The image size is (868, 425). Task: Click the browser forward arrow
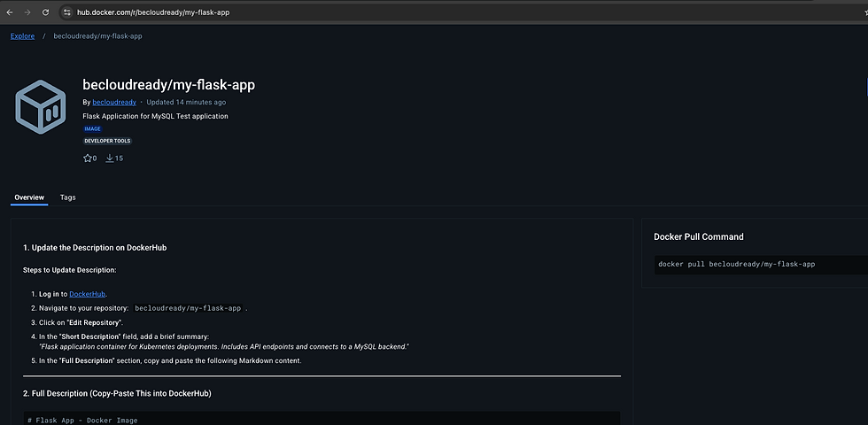click(x=27, y=12)
